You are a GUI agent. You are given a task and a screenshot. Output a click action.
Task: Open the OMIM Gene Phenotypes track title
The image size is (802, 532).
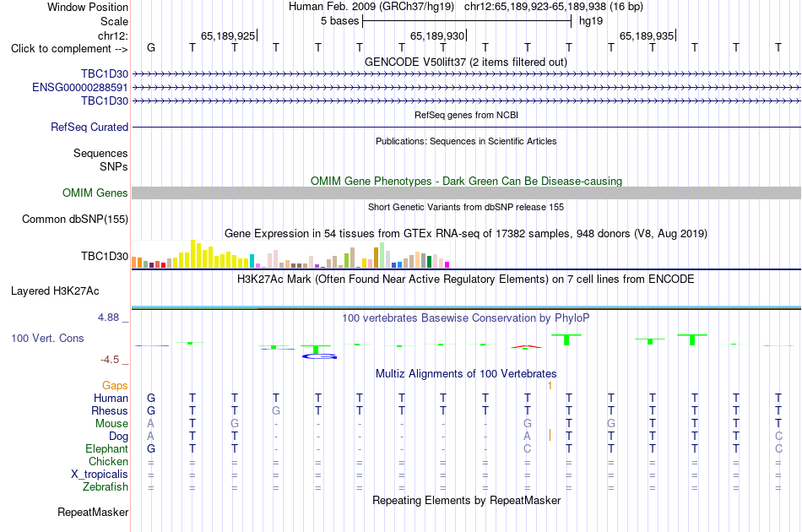click(x=466, y=181)
